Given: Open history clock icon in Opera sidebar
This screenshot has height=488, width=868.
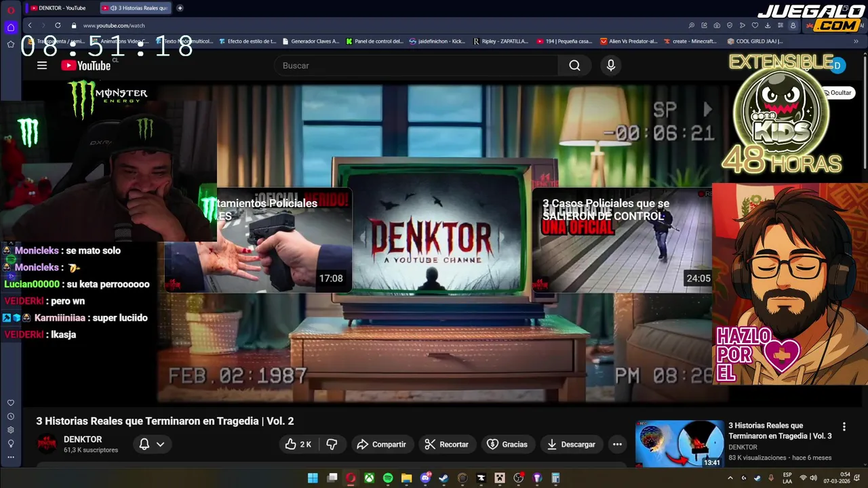Looking at the screenshot, I should pyautogui.click(x=11, y=417).
